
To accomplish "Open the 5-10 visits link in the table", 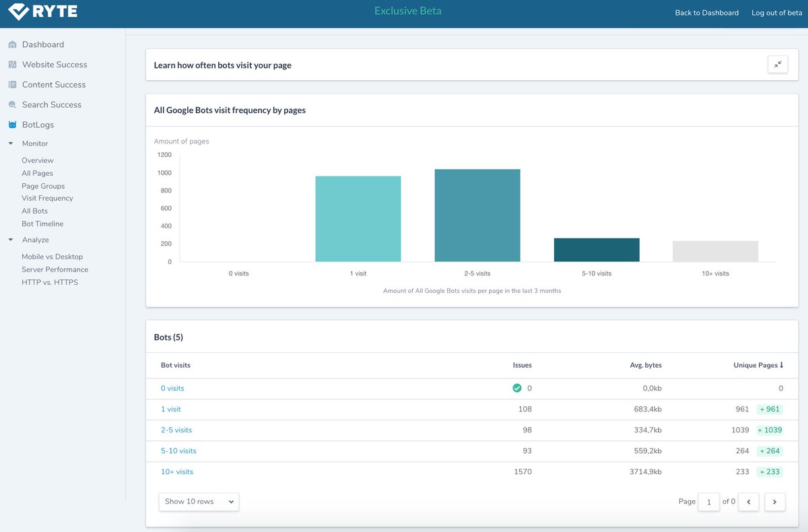I will 178,451.
